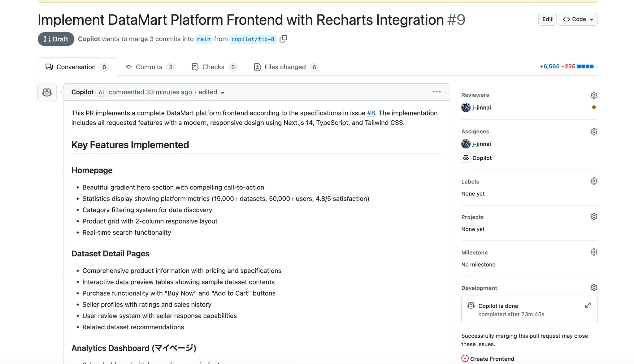Click j-jinnai's avatar under Reviewers
The height and width of the screenshot is (364, 634).
click(x=465, y=107)
